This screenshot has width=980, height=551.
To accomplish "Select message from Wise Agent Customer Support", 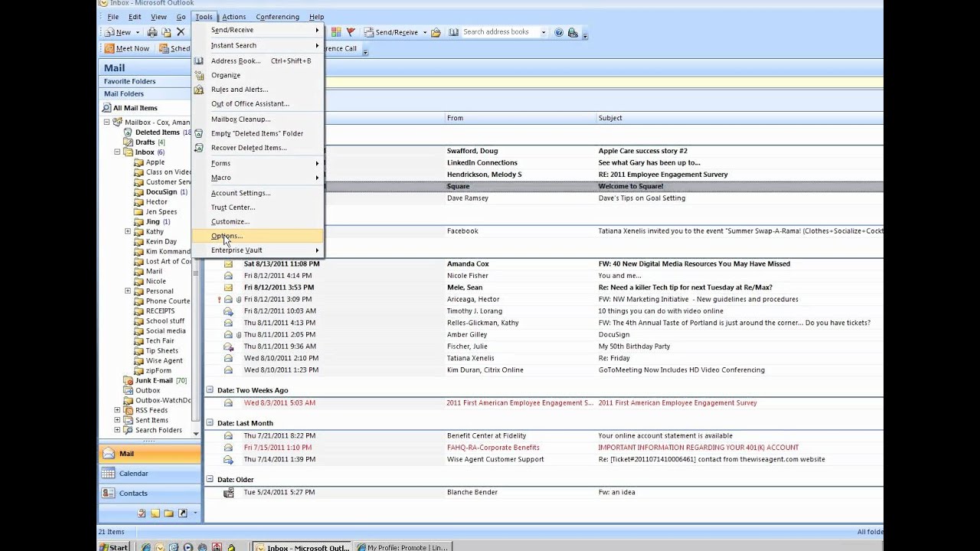I will 544,459.
